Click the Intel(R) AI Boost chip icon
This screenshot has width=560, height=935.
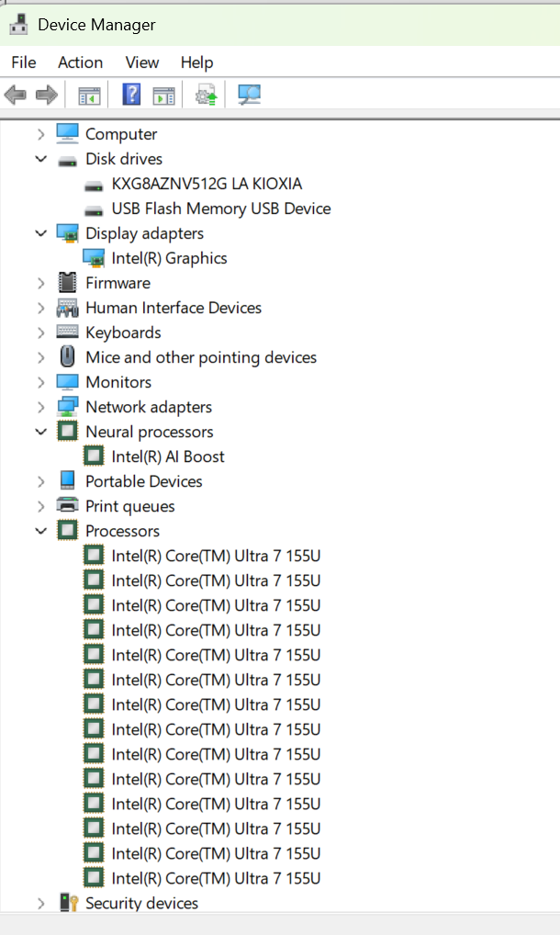94,456
